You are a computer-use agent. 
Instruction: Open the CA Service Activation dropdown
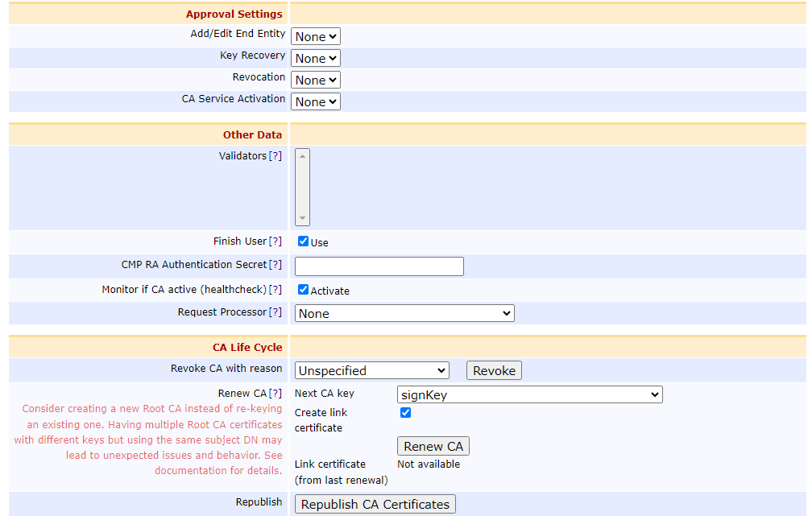[316, 101]
